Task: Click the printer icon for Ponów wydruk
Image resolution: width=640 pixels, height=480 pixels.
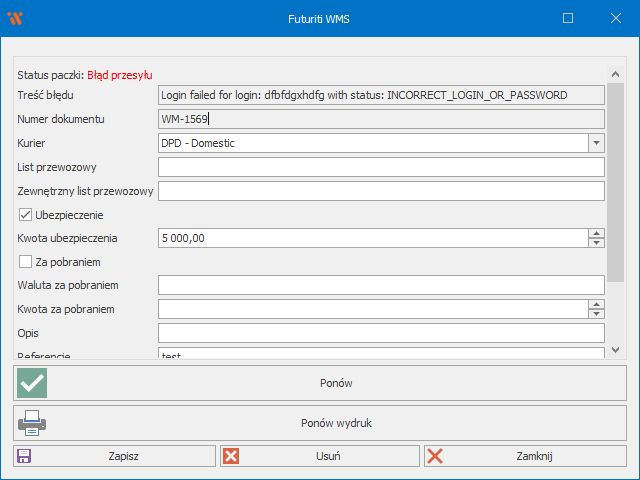Action: click(33, 423)
